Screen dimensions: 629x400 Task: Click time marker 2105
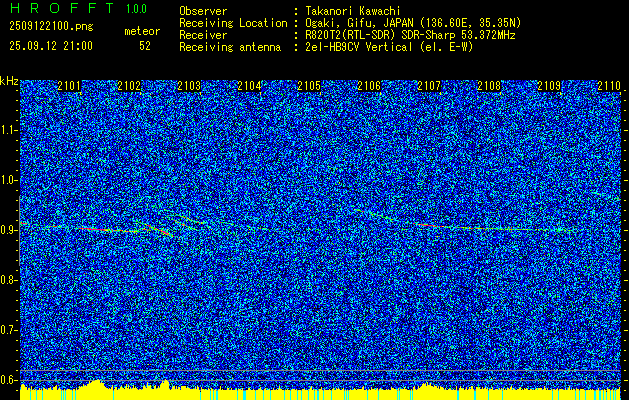309,86
